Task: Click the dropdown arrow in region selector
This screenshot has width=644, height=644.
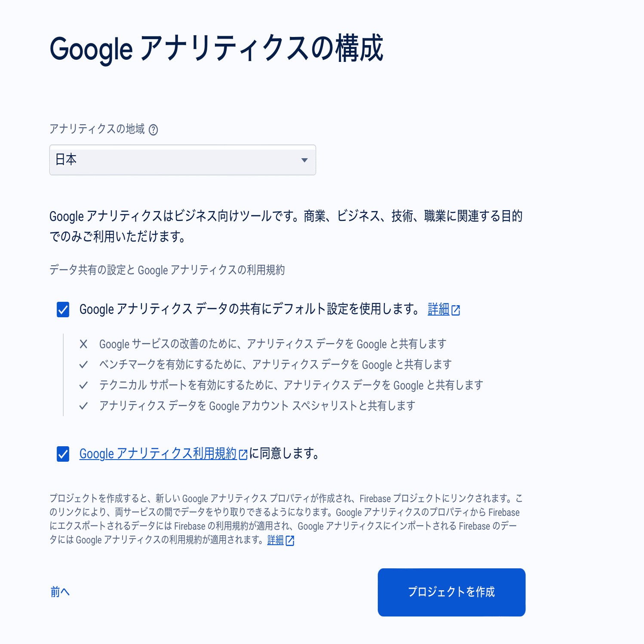Action: click(304, 160)
